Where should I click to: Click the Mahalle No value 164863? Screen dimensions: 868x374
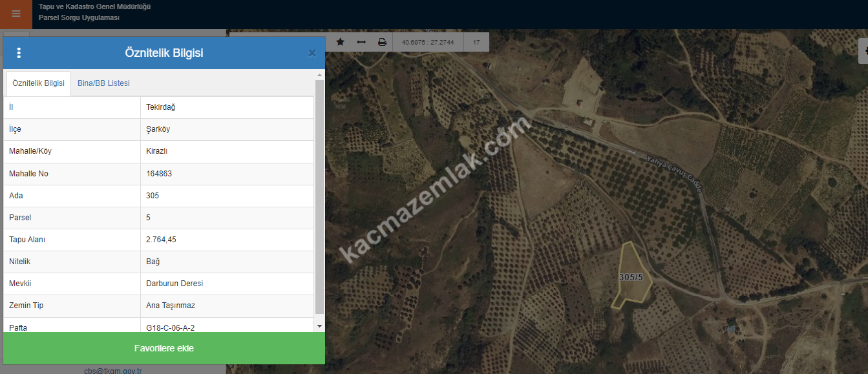(x=159, y=174)
